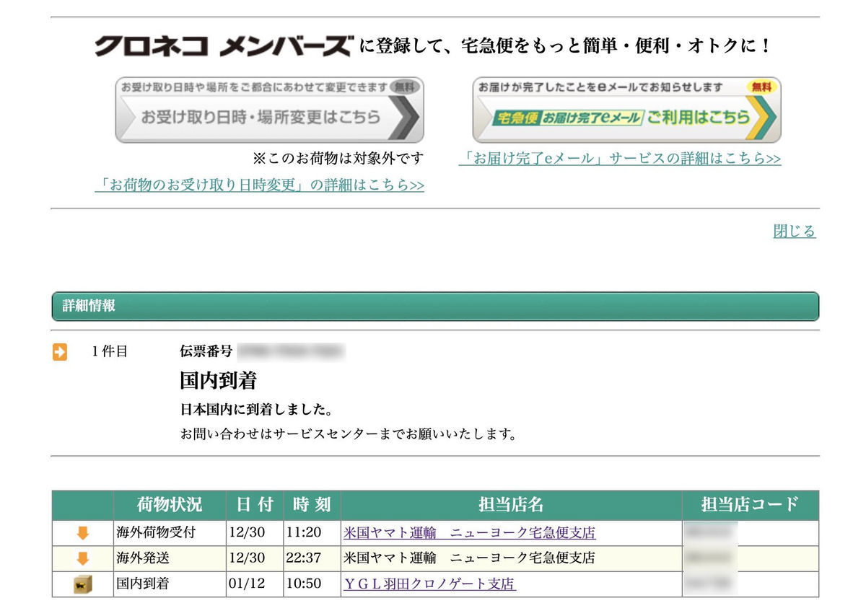Click the blurred 伝票番号 value
The width and height of the screenshot is (866, 616).
[291, 352]
